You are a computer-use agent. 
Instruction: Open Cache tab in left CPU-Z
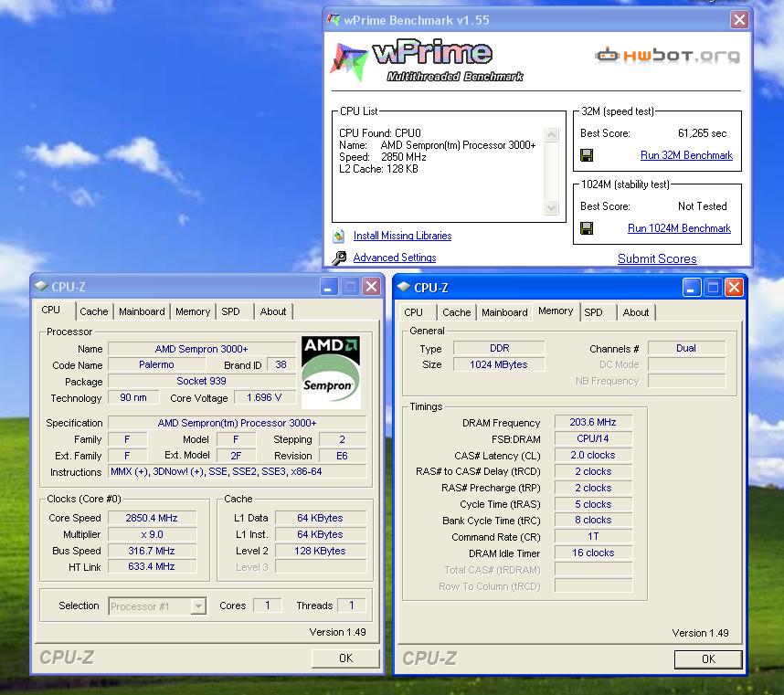click(x=93, y=311)
